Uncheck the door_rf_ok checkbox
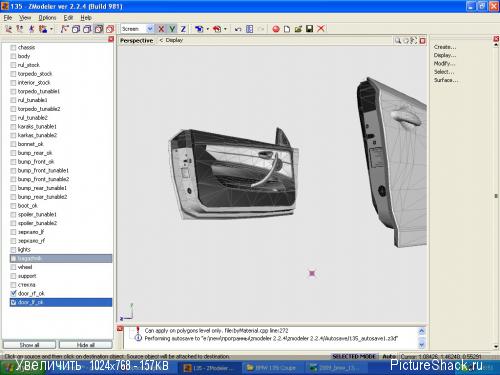The image size is (500, 375). coord(13,294)
